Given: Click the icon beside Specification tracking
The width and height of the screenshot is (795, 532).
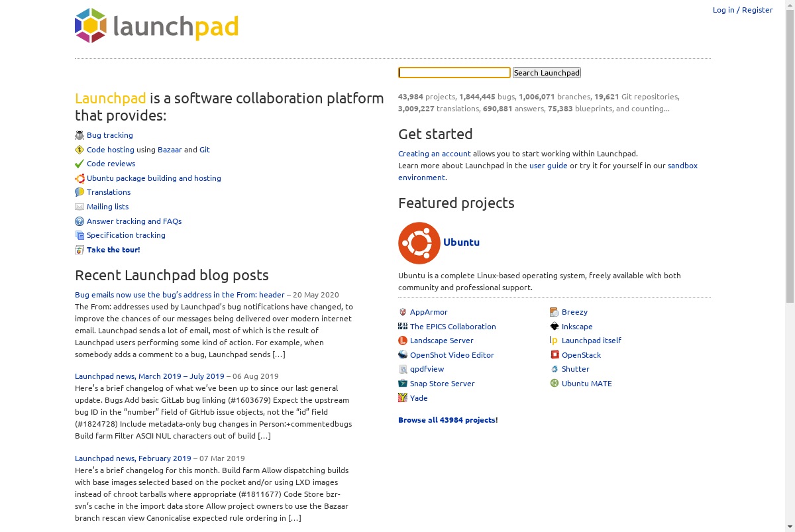Looking at the screenshot, I should coord(79,235).
